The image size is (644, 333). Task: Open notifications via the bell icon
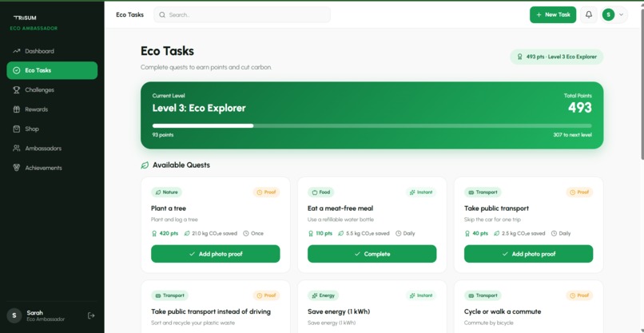tap(589, 15)
